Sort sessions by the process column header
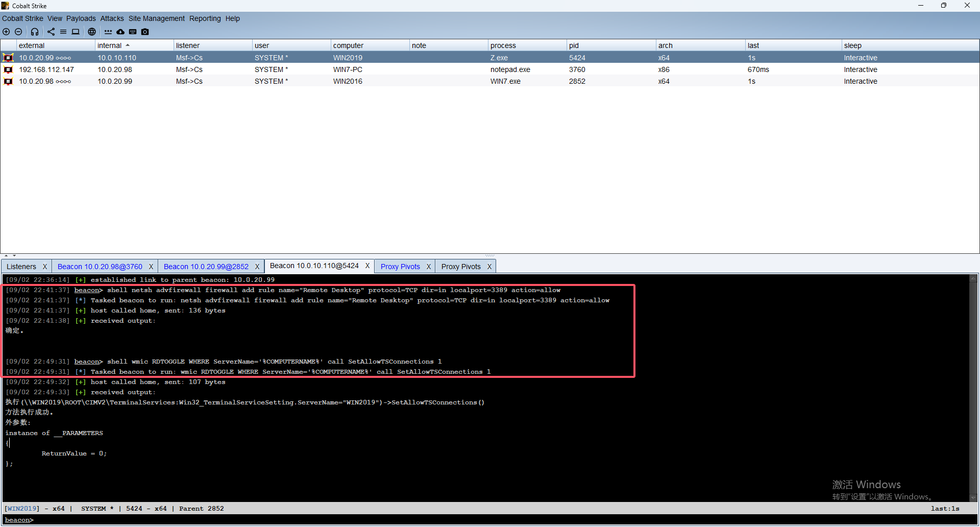Image resolution: width=980 pixels, height=527 pixels. pos(528,45)
